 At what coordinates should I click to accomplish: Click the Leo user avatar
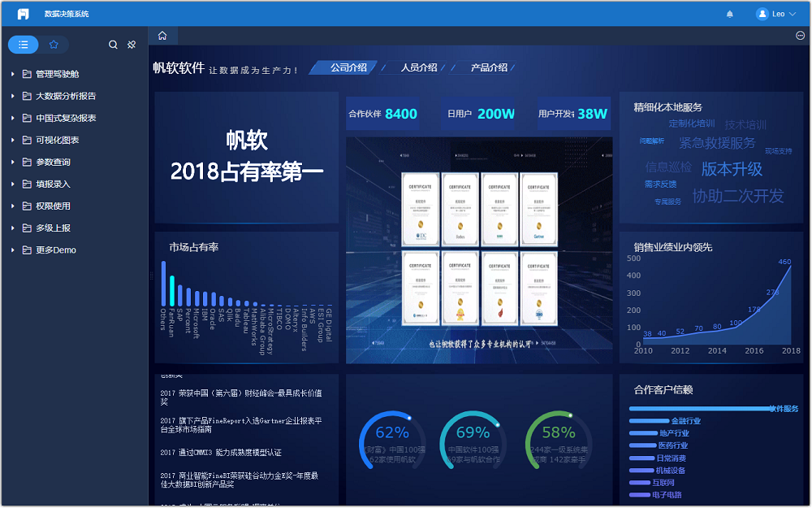click(x=762, y=14)
